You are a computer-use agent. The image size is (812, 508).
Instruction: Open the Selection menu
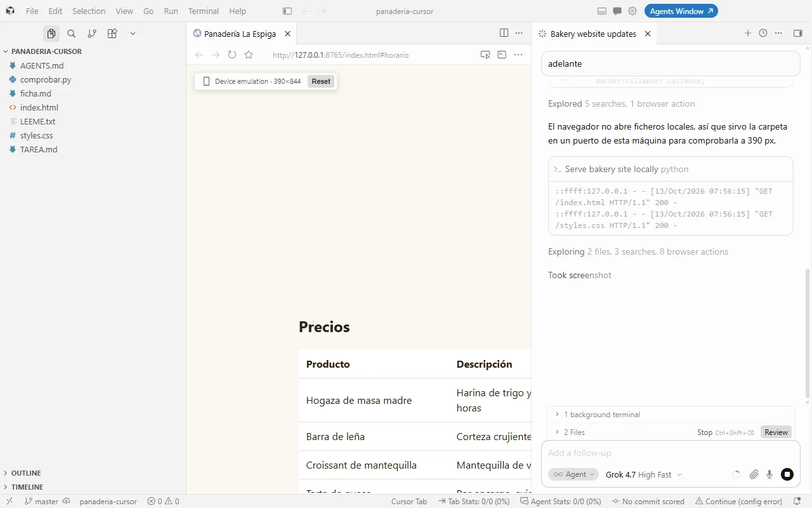point(89,11)
